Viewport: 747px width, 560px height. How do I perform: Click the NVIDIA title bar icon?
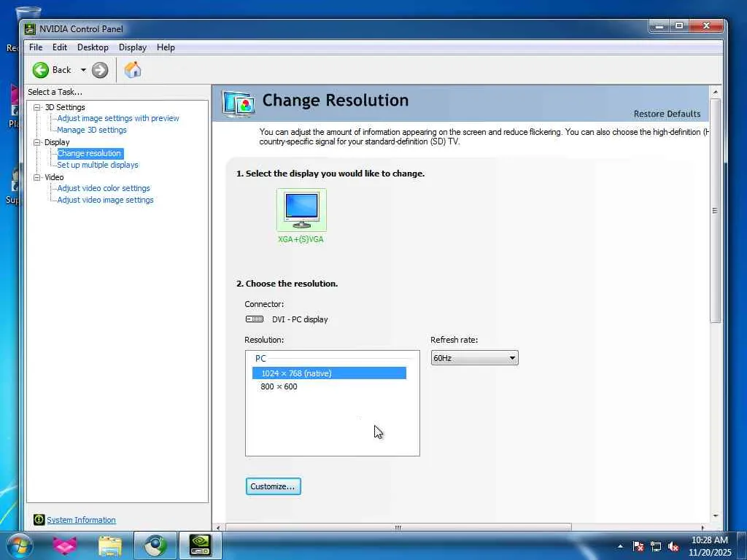pyautogui.click(x=30, y=29)
